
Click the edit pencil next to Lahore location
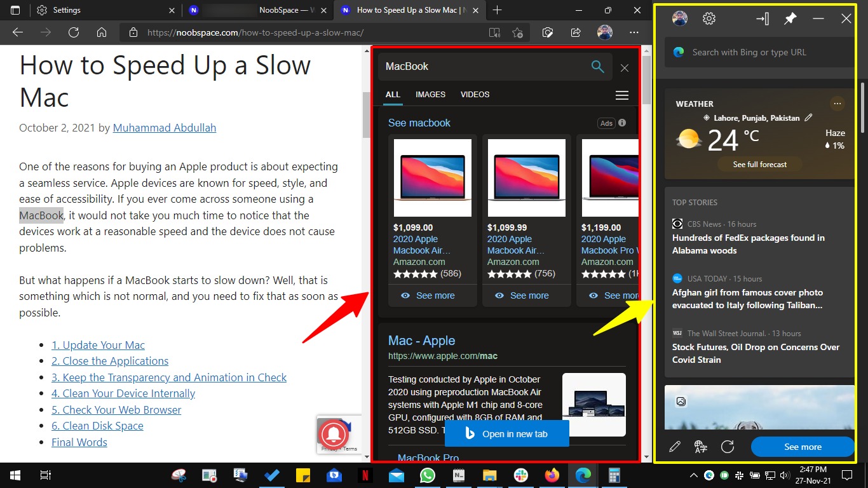[808, 118]
